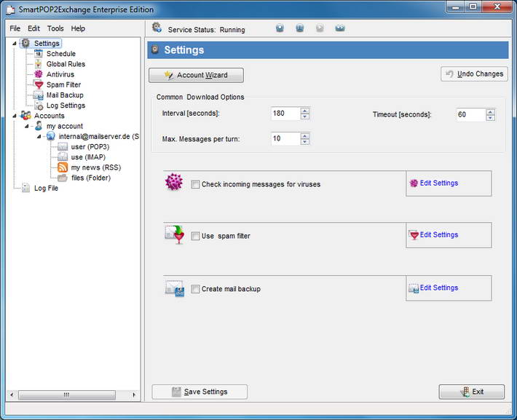Select my news (RSS) tree entry
Screen dimensions: 517x420
96,167
